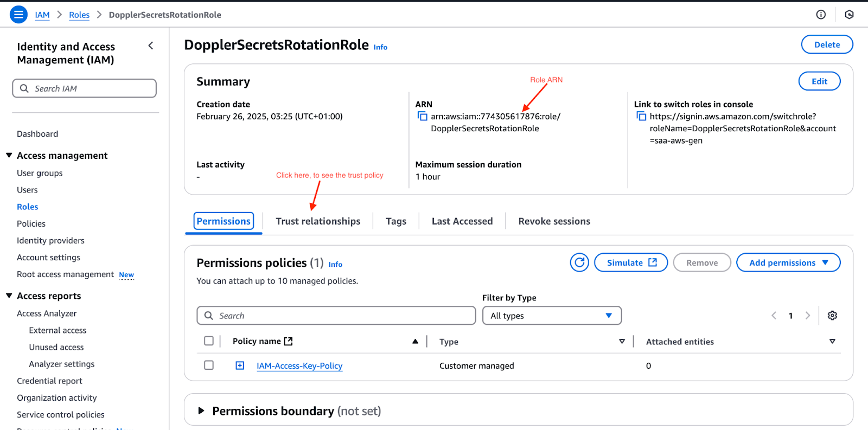Open Users in the sidebar

pos(27,190)
